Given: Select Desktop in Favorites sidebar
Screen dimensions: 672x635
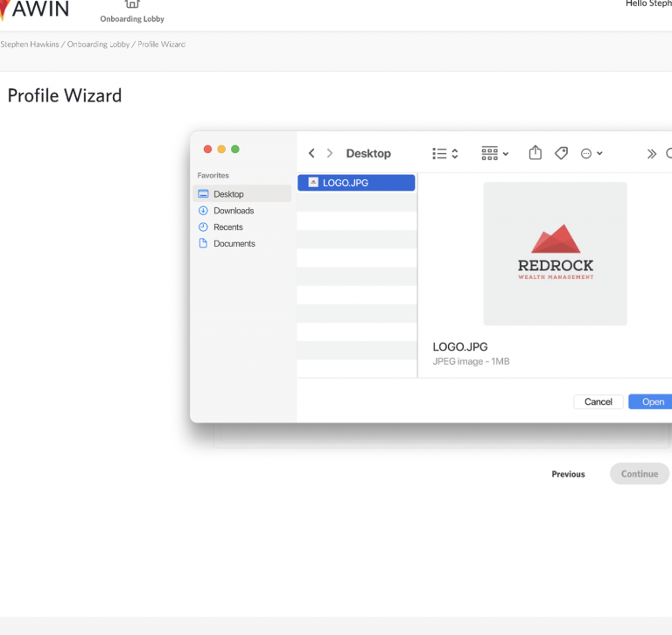Looking at the screenshot, I should (228, 194).
